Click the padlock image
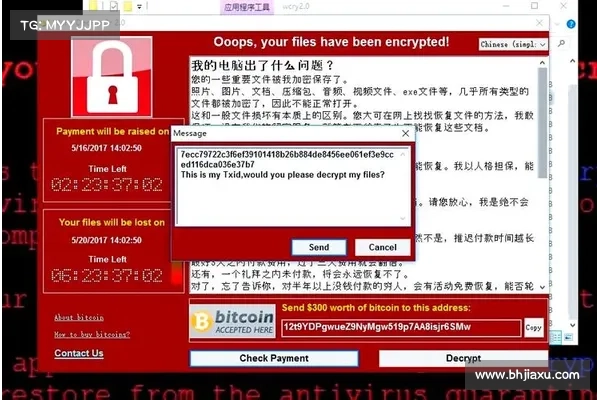The width and height of the screenshot is (600, 400). click(112, 77)
